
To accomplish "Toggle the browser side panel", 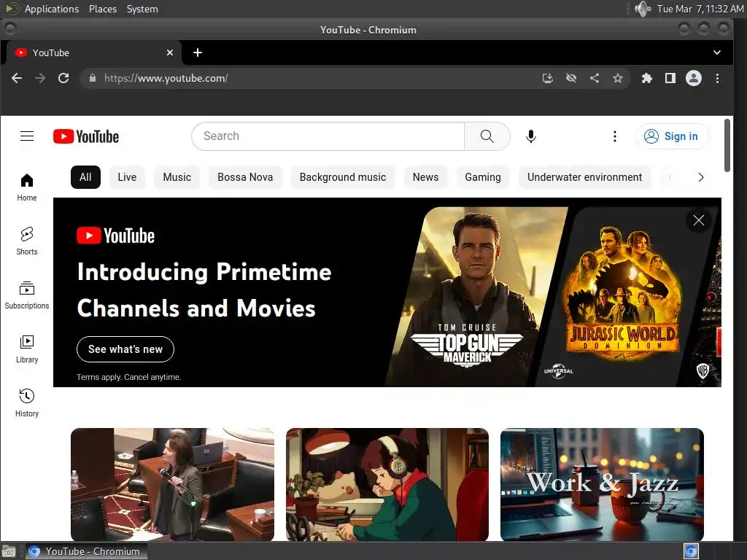I will [x=670, y=78].
